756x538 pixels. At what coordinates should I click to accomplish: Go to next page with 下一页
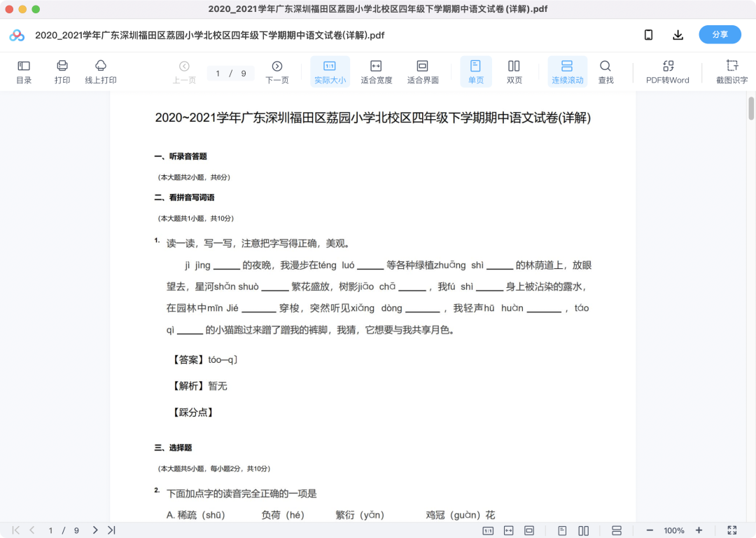tap(276, 72)
